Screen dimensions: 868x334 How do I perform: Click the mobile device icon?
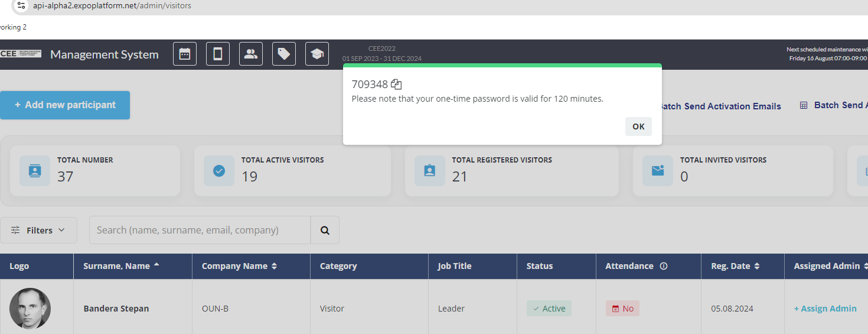(x=217, y=54)
